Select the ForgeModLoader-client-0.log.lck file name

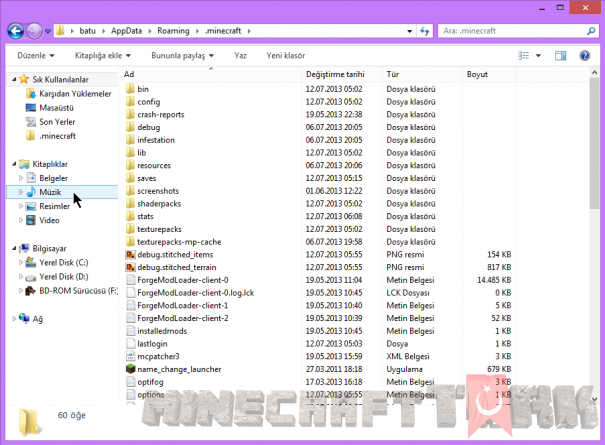[x=196, y=293]
